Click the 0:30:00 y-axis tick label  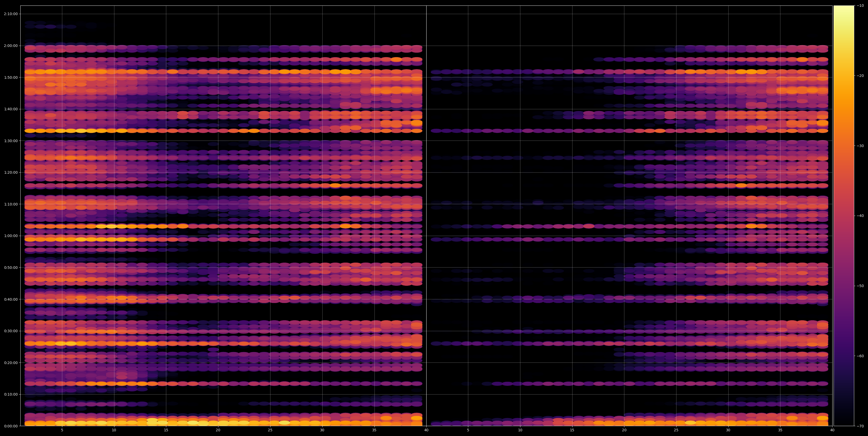click(x=11, y=331)
